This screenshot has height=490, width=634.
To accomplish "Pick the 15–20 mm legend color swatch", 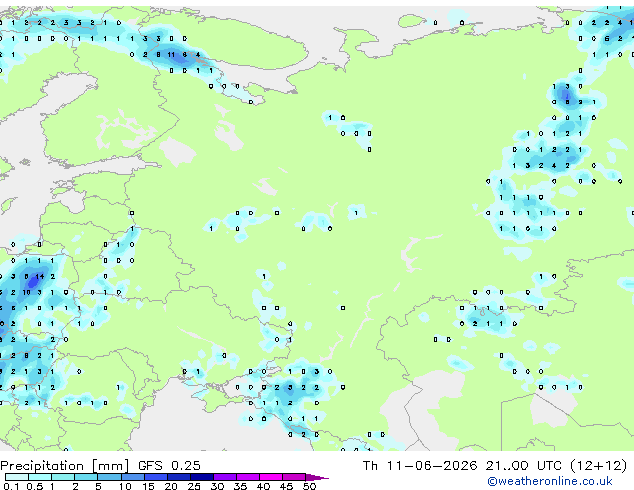I will click(156, 477).
